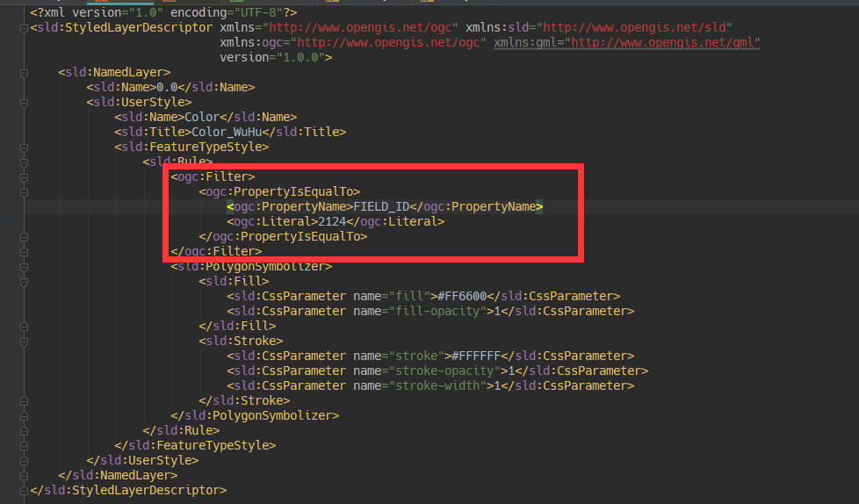The height and width of the screenshot is (504, 859).
Task: Click the title text Color_WuHu
Action: tap(227, 132)
